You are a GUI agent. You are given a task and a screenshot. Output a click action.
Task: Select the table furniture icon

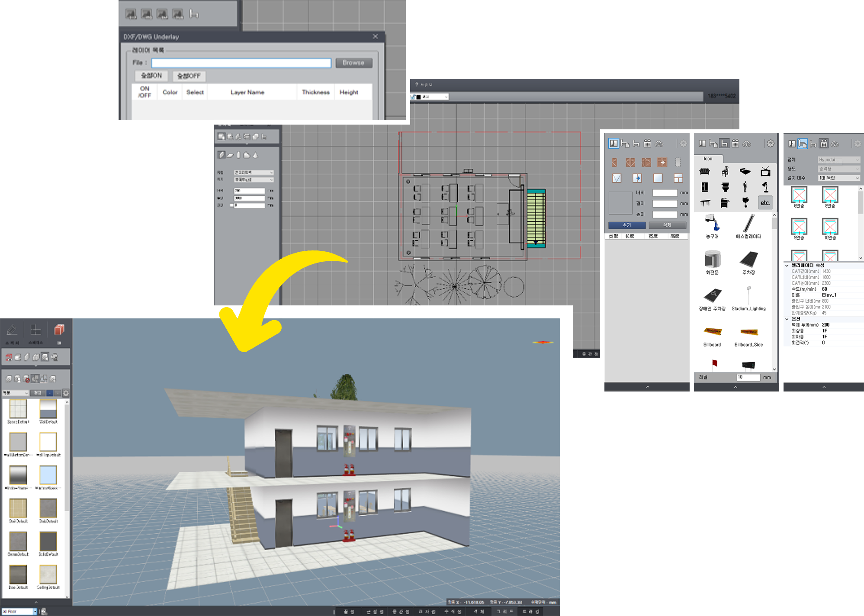point(705,202)
